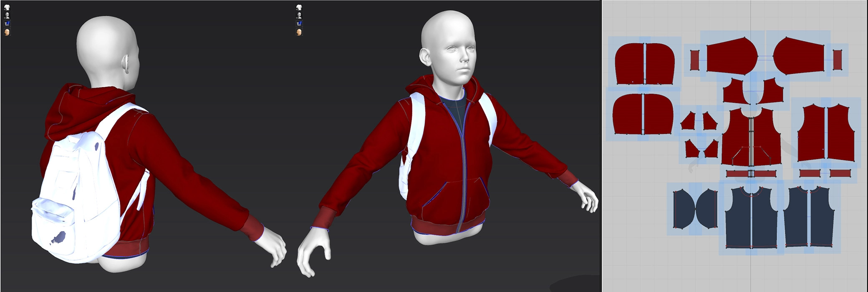Select textured surface render icon in left view
This screenshot has height=292, width=868.
pyautogui.click(x=7, y=24)
